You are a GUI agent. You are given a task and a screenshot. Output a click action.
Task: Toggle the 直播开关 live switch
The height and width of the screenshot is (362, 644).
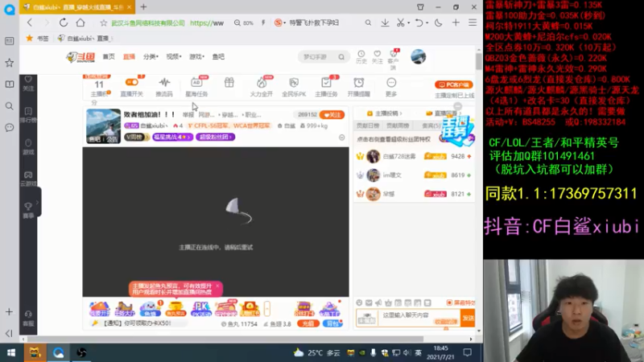pyautogui.click(x=131, y=87)
